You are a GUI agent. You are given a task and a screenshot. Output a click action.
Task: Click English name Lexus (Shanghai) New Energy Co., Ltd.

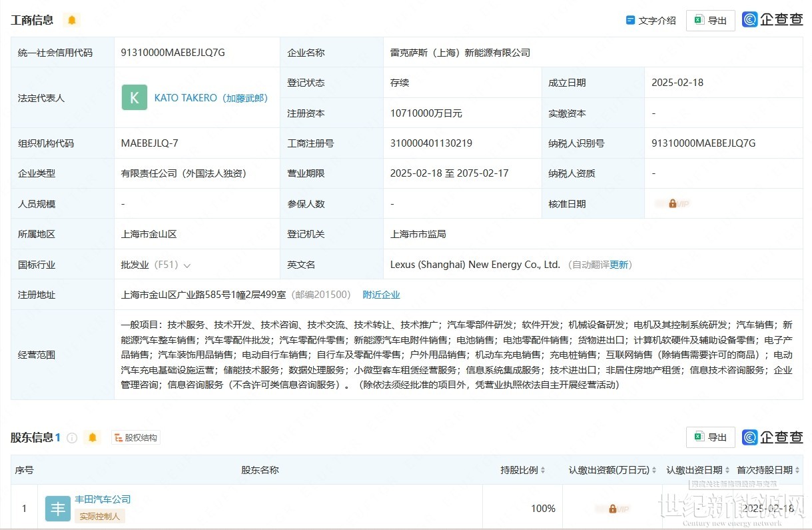point(475,265)
